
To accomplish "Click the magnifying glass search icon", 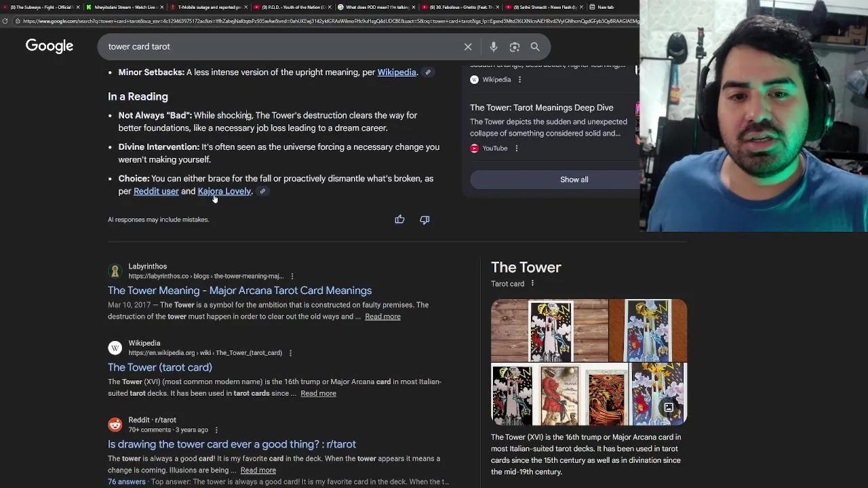I will (535, 47).
